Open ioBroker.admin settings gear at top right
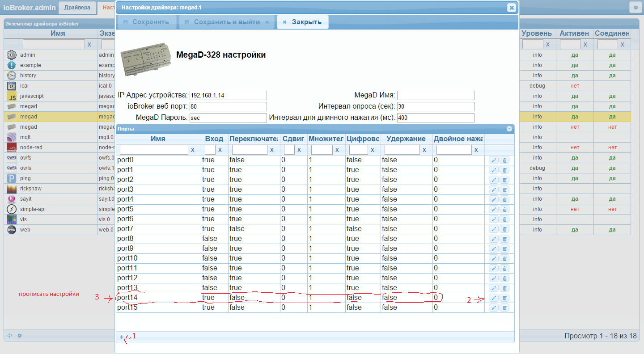644x354 pixels. coord(635,8)
